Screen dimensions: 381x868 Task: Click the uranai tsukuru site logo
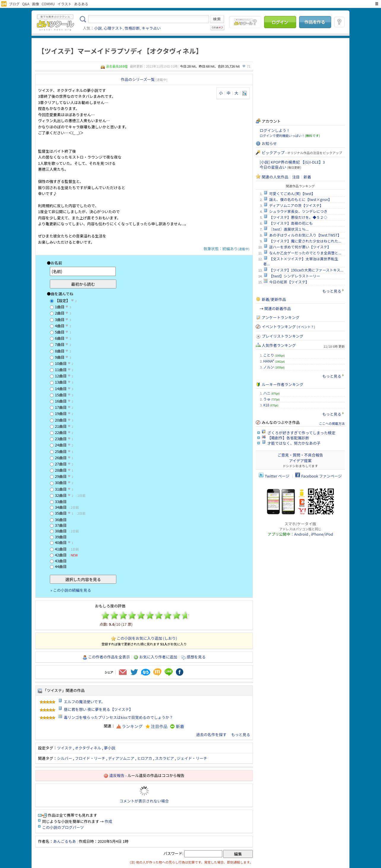[x=55, y=22]
